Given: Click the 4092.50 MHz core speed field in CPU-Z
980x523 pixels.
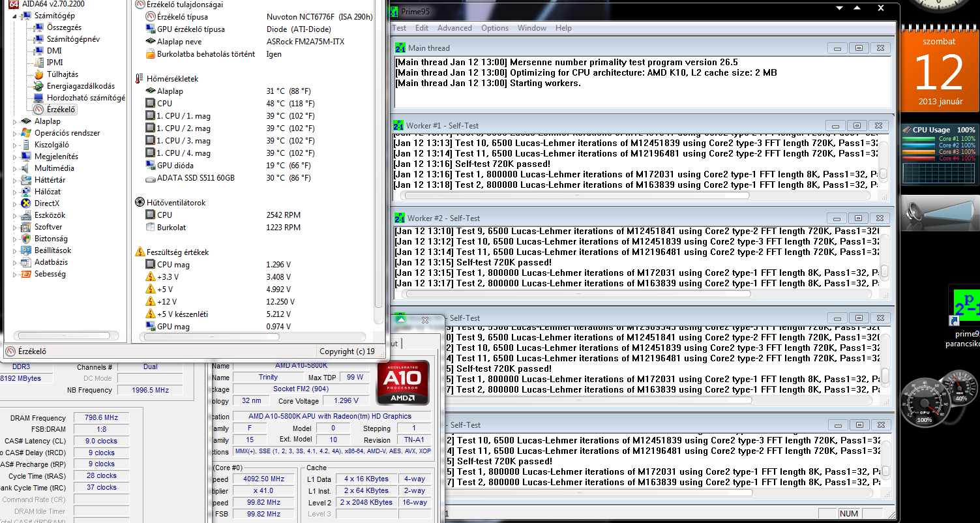Looking at the screenshot, I should (x=263, y=479).
